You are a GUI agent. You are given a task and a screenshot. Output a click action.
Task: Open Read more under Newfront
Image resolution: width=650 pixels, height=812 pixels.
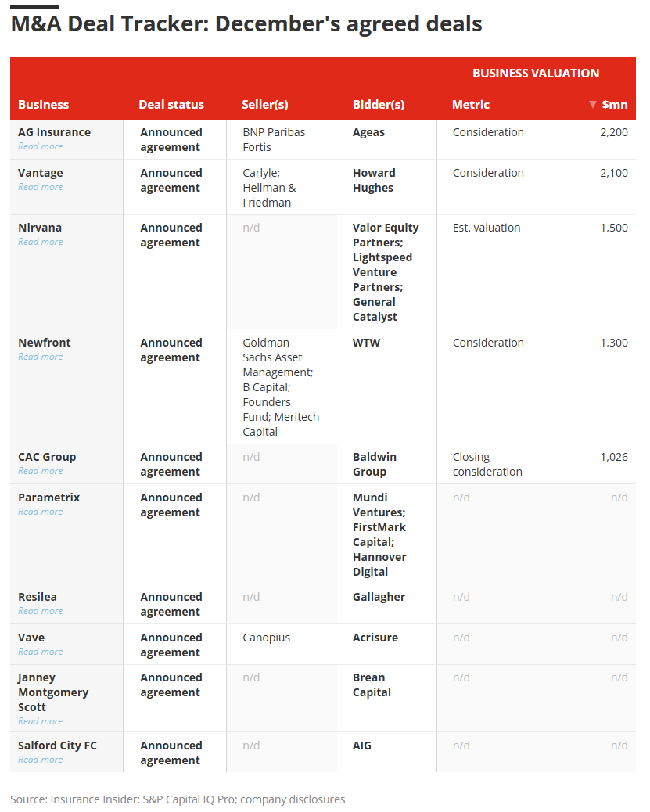pyautogui.click(x=41, y=357)
